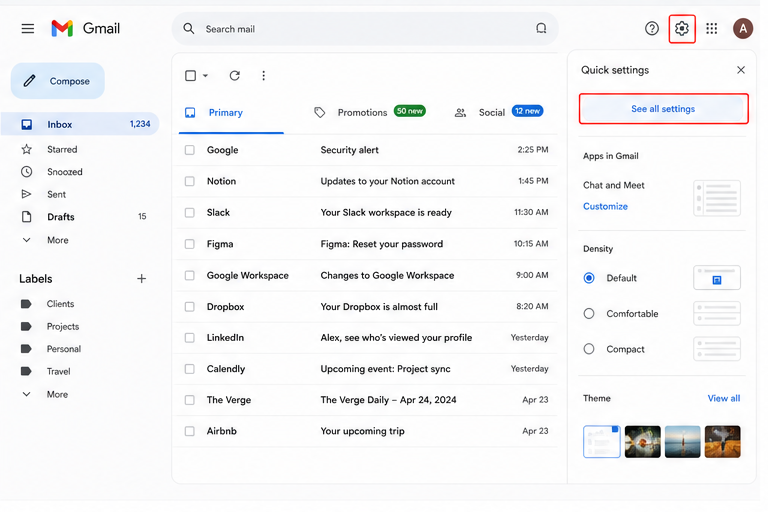Click View all themes link

[x=723, y=398]
